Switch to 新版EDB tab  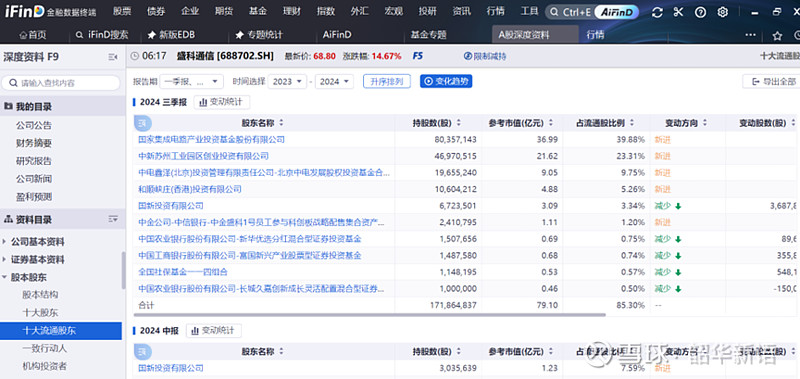tap(171, 35)
